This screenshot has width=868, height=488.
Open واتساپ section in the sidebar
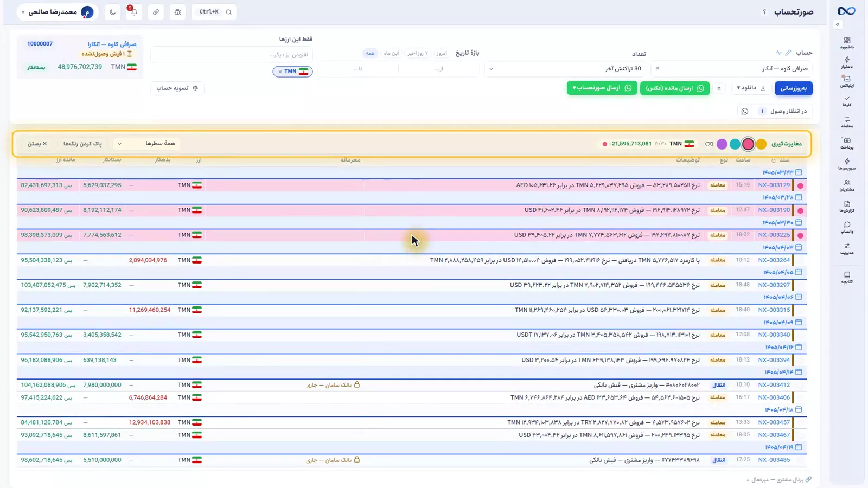tap(847, 228)
